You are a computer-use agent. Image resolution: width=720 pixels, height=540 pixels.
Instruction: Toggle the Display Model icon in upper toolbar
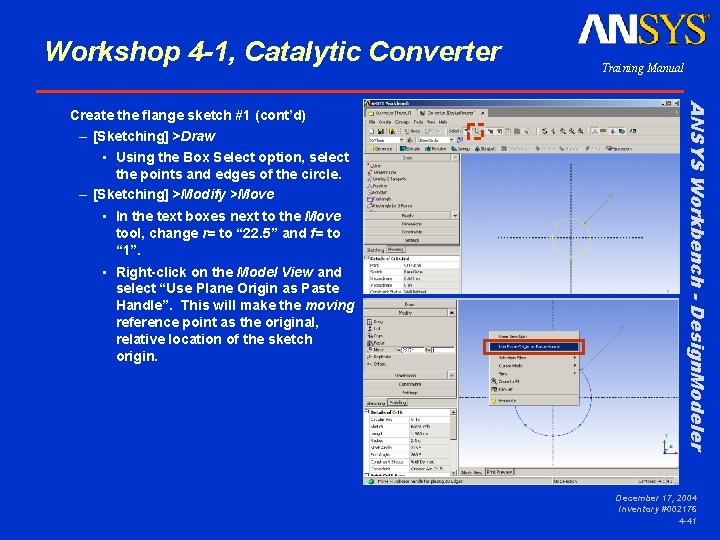click(x=622, y=131)
